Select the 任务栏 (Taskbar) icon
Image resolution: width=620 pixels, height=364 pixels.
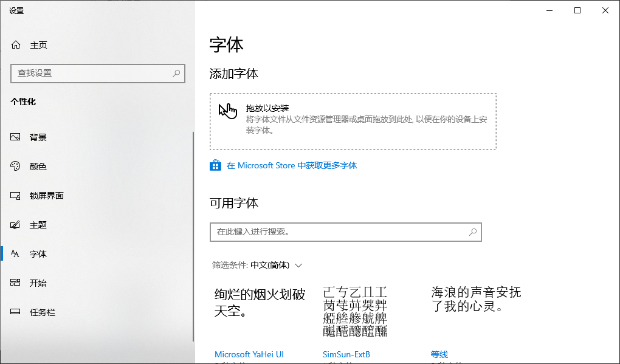pyautogui.click(x=15, y=312)
